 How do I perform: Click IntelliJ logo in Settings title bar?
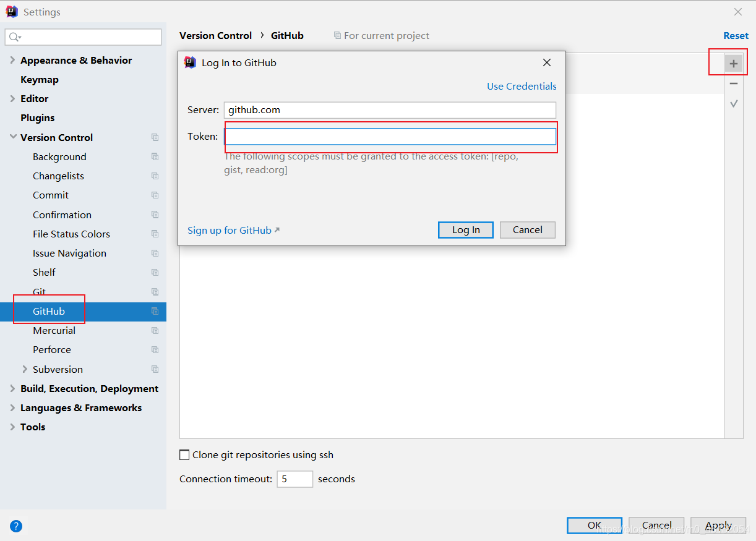click(x=12, y=12)
